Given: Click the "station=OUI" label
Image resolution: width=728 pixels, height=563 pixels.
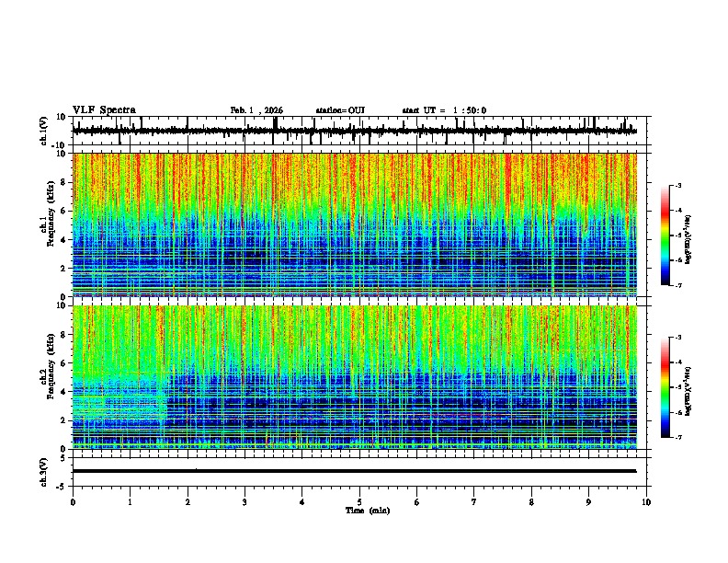Looking at the screenshot, I should pyautogui.click(x=340, y=110).
